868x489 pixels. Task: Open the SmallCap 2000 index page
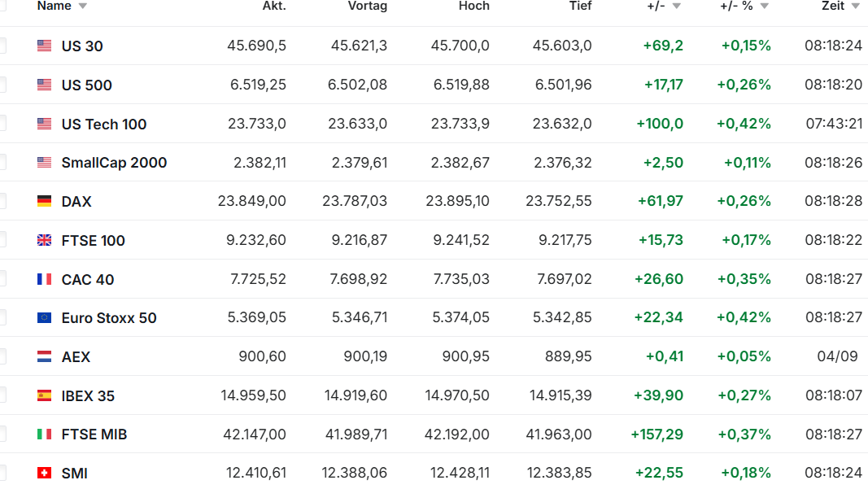click(x=114, y=163)
